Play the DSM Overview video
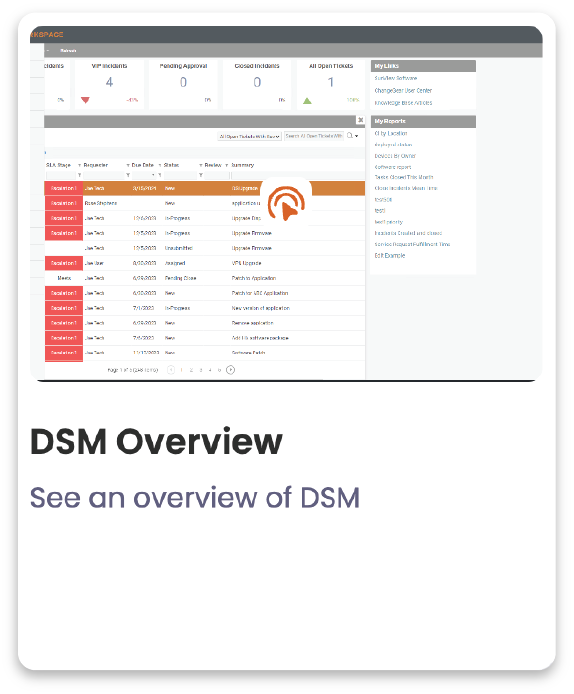574x694 pixels. (x=286, y=203)
